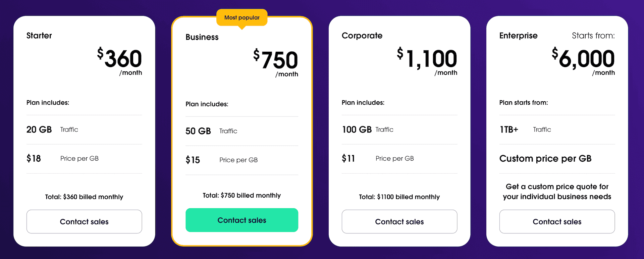Click the Most popular badge
644x259 pixels.
pos(242,17)
